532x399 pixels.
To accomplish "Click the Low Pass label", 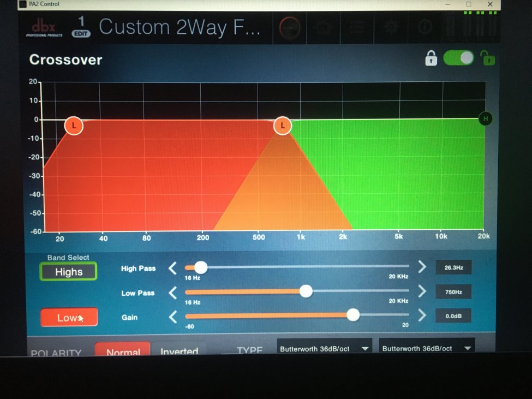I will (x=138, y=293).
